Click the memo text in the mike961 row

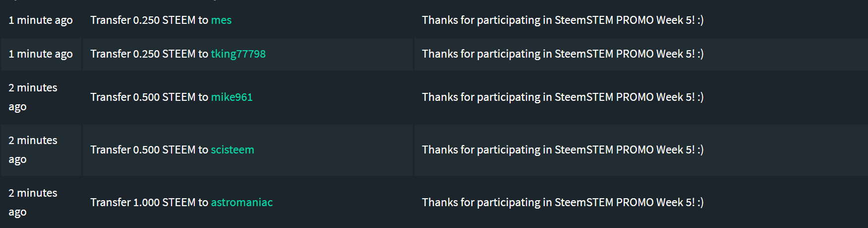pyautogui.click(x=563, y=97)
